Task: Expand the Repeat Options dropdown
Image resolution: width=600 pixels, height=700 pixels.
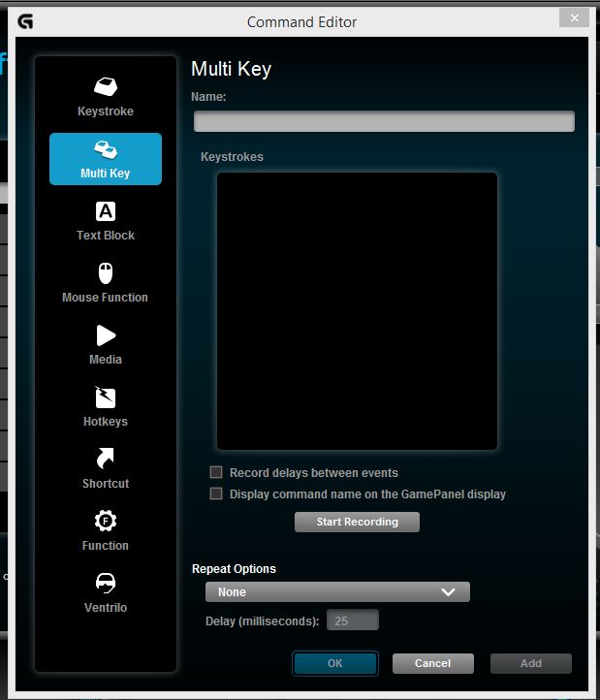Action: pyautogui.click(x=337, y=592)
